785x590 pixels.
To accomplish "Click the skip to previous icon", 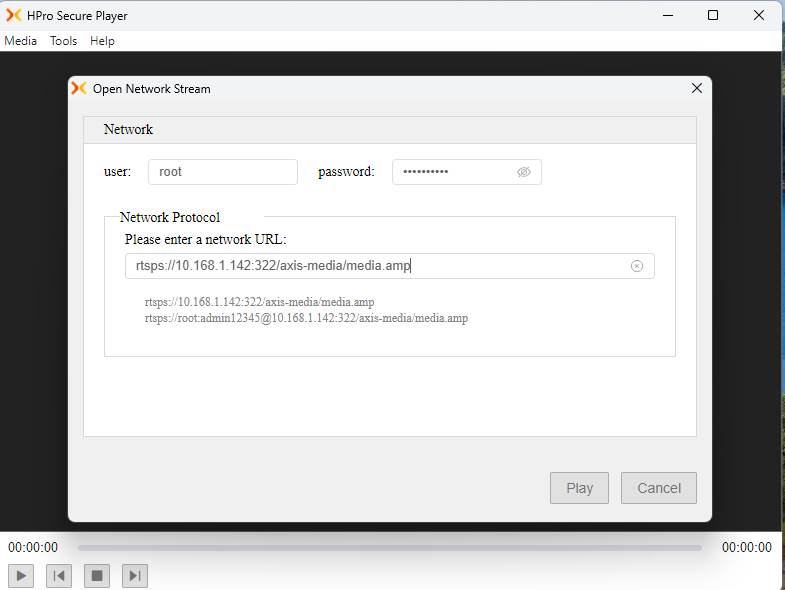I will pos(59,575).
